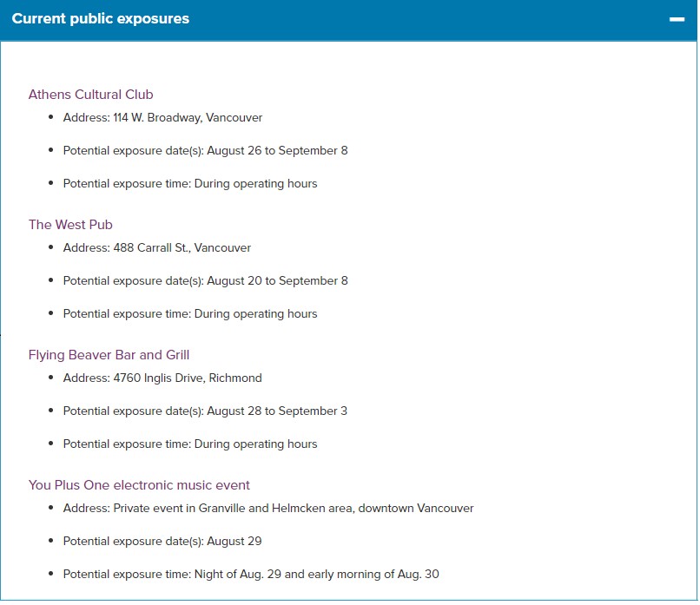This screenshot has width=700, height=605.
Task: Click the bullet beside Athens Club address
Action: [51, 117]
